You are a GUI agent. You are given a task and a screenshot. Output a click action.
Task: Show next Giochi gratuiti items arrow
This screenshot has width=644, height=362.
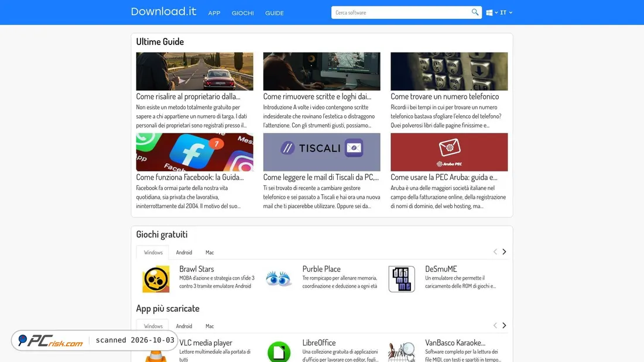pyautogui.click(x=504, y=251)
